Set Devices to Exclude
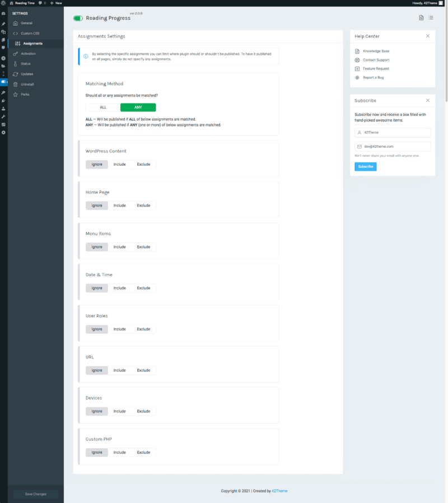This screenshot has height=503, width=448. tap(144, 411)
